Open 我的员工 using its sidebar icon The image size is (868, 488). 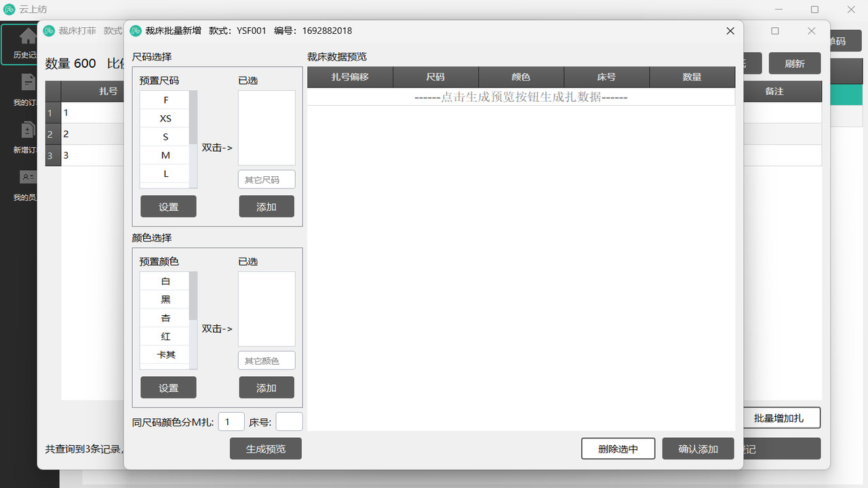(27, 178)
